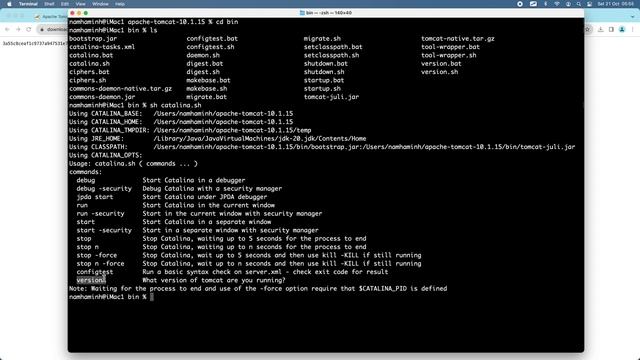640x360 pixels.
Task: Click the screen recording status icon
Action: pos(520,4)
